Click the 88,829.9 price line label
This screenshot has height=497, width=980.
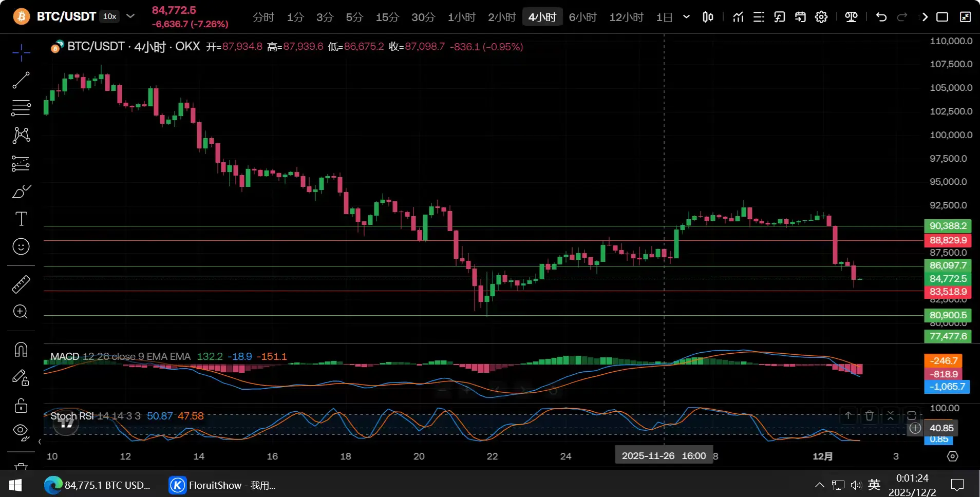(948, 240)
